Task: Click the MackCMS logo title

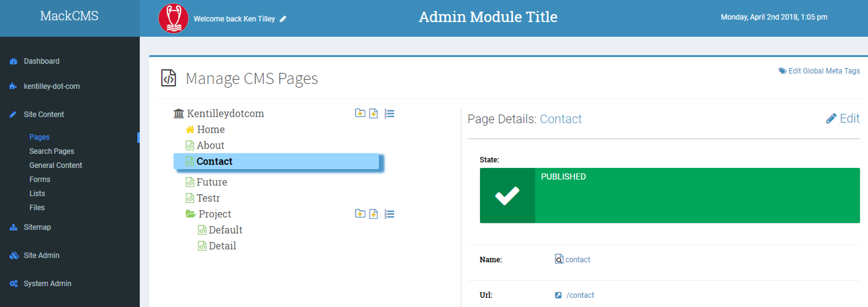Action: pos(69,16)
